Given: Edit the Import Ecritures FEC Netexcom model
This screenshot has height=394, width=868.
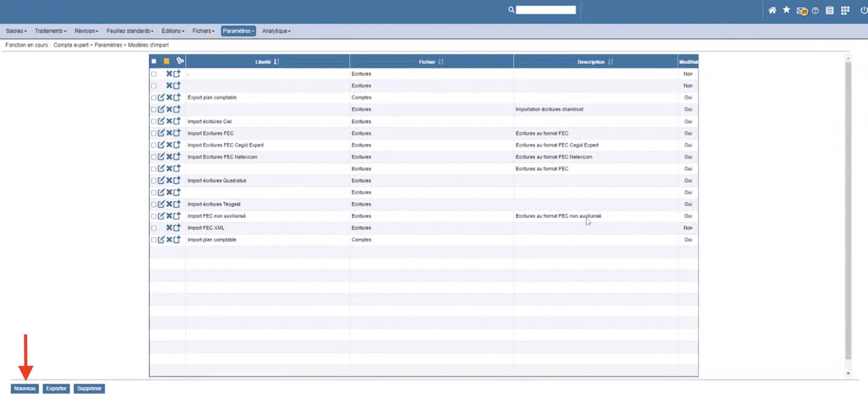Looking at the screenshot, I should point(161,157).
